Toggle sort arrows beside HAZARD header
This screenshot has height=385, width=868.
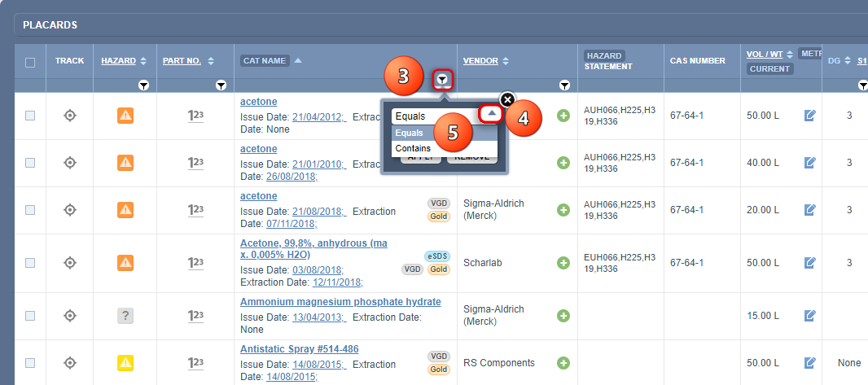pos(143,61)
